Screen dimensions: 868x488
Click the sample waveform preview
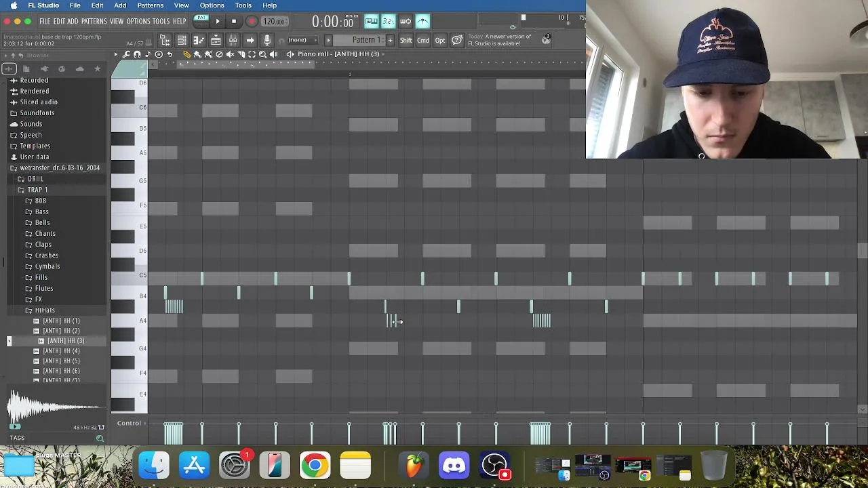pyautogui.click(x=56, y=406)
